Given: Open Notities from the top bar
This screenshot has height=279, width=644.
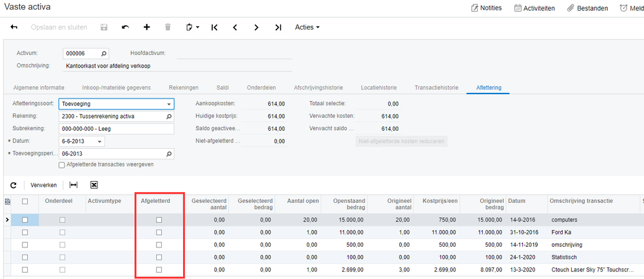Looking at the screenshot, I should tap(487, 8).
